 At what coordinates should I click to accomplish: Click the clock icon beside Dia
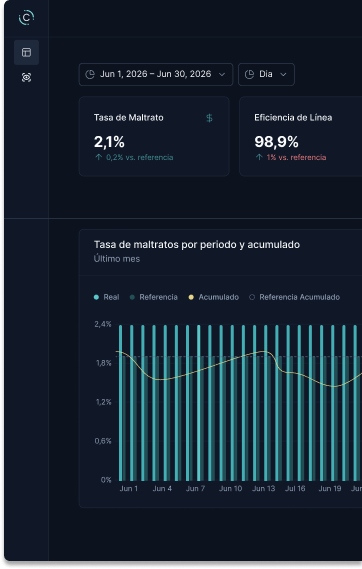coord(249,74)
